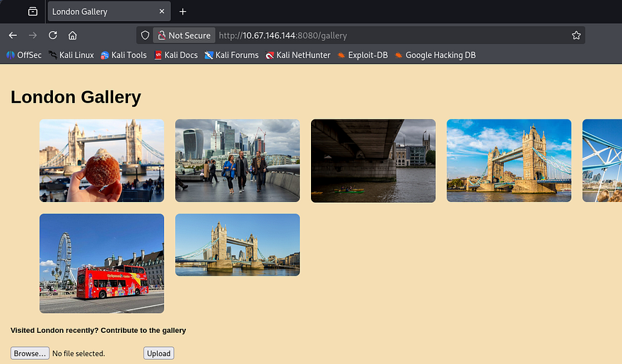The width and height of the screenshot is (622, 364).
Task: Click the URL address bar
Action: click(x=389, y=35)
